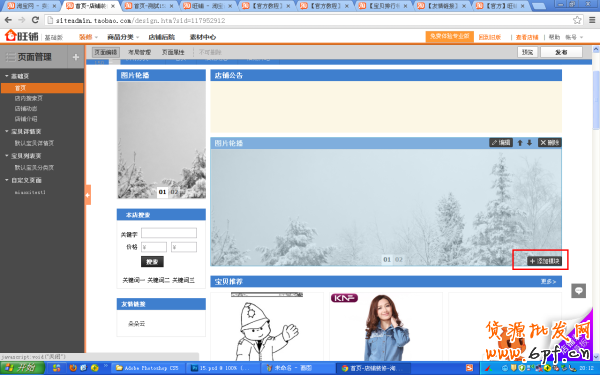Click the browser address bar
The width and height of the screenshot is (600, 375).
click(x=308, y=20)
